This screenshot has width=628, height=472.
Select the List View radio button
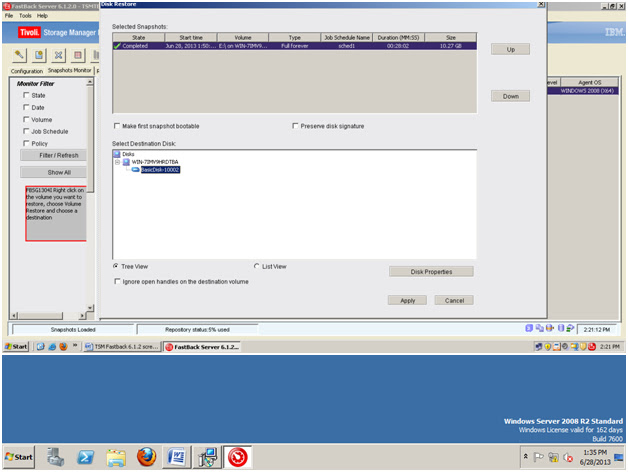coord(256,266)
